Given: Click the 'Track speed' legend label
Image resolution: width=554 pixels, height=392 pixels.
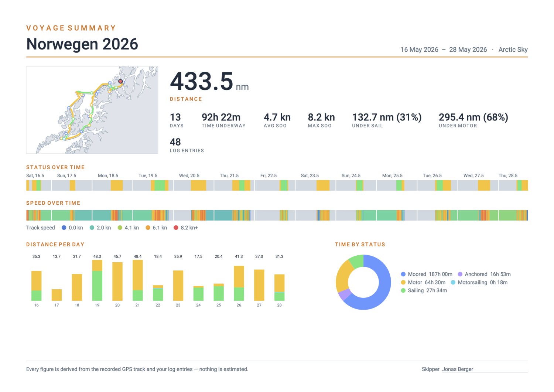Looking at the screenshot, I should click(41, 228).
